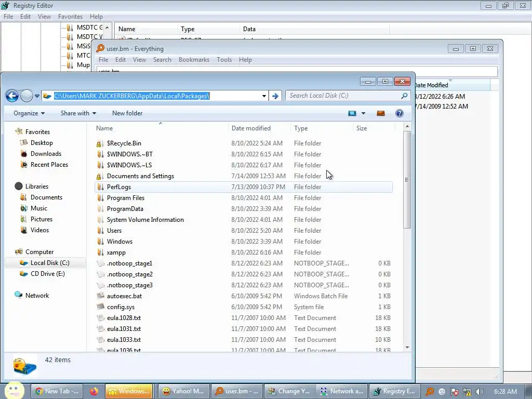Open Firefox from the taskbar
Screen dimensions: 532x399
[94, 391]
